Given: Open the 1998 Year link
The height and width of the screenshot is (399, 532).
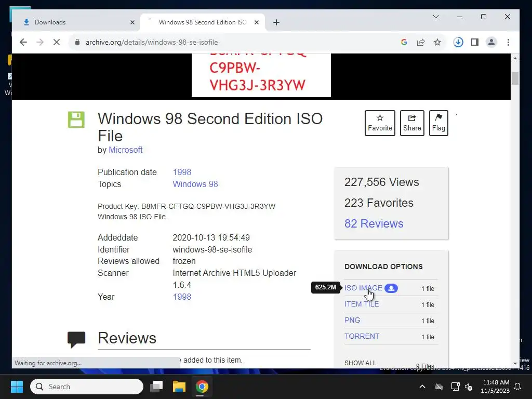Looking at the screenshot, I should (182, 297).
